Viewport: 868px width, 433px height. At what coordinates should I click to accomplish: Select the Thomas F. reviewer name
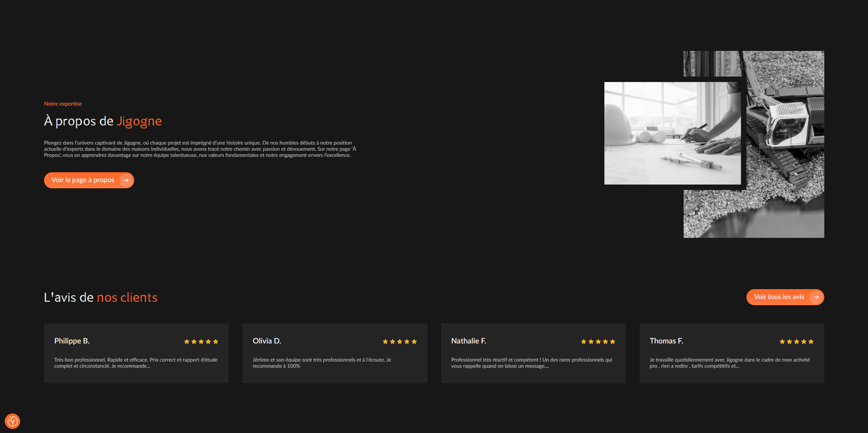point(667,341)
